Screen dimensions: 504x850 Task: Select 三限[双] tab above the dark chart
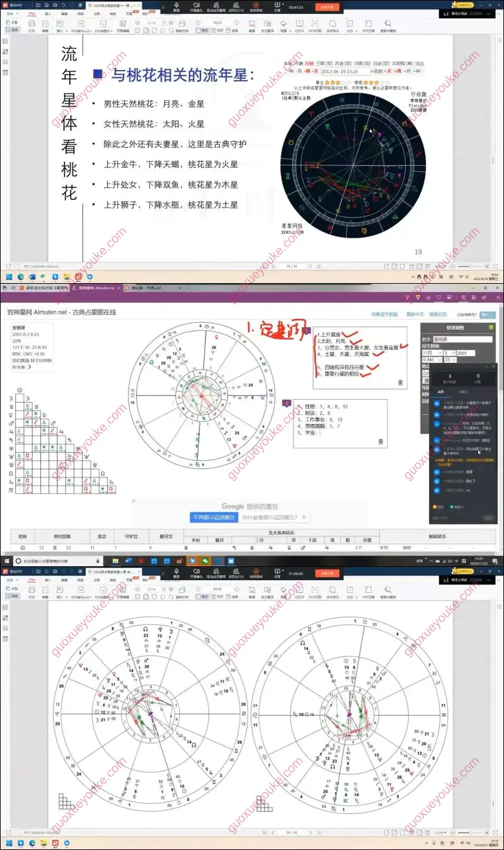pos(324,64)
